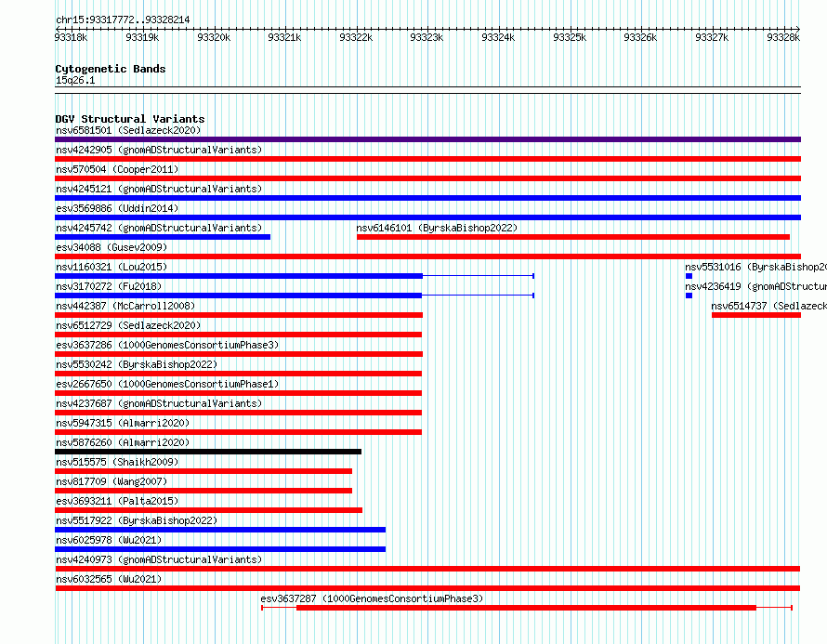827x644 pixels.
Task: Click the nsv5947315 (Almarri2020) label
Action: 123,423
